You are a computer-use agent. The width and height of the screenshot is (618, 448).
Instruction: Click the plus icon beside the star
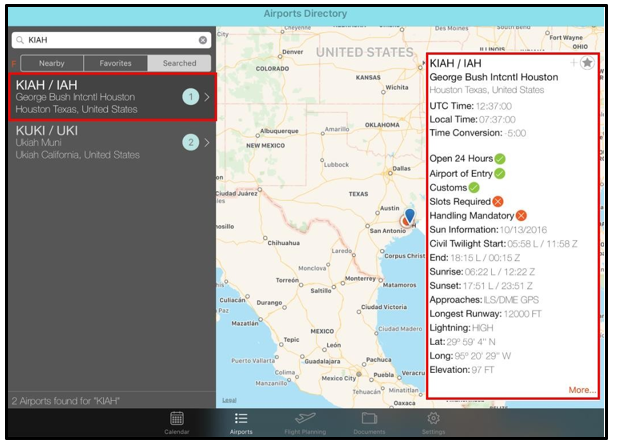pyautogui.click(x=573, y=63)
